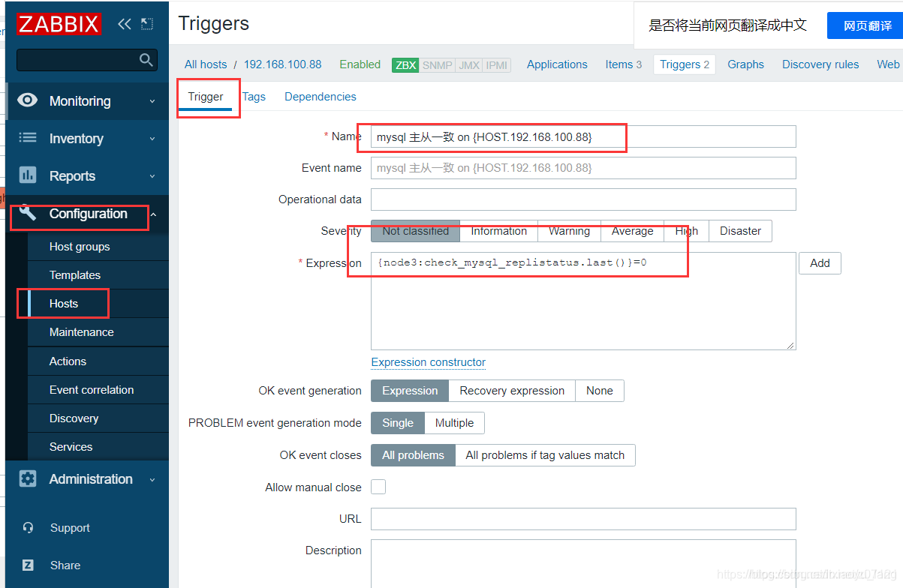This screenshot has width=903, height=588.
Task: Enable the Allow manual close checkbox
Action: coord(379,487)
